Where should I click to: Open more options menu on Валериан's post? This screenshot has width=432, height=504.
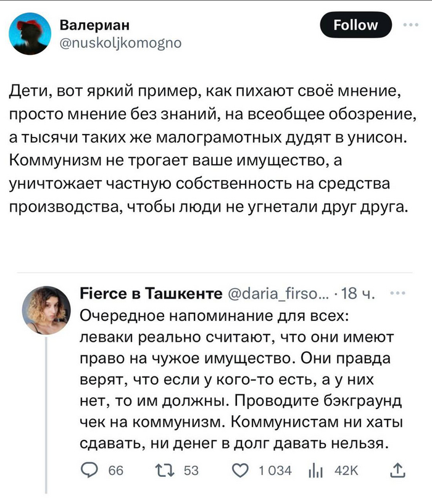click(409, 25)
